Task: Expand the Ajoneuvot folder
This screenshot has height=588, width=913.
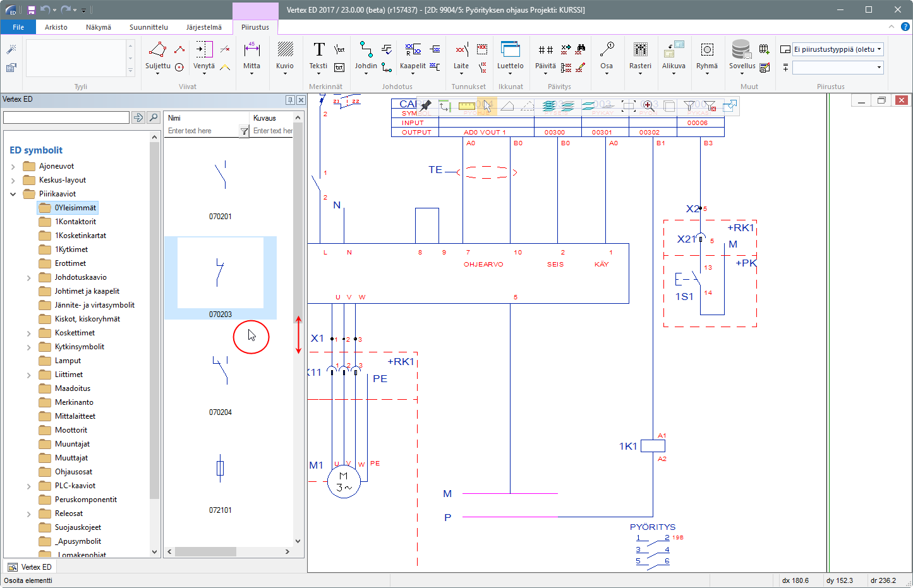Action: tap(13, 166)
